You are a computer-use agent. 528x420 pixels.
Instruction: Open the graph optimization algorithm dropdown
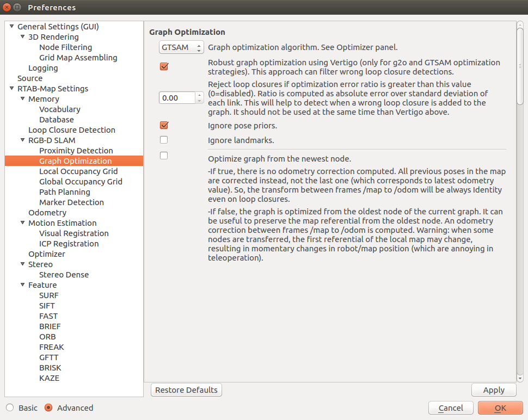(x=181, y=47)
